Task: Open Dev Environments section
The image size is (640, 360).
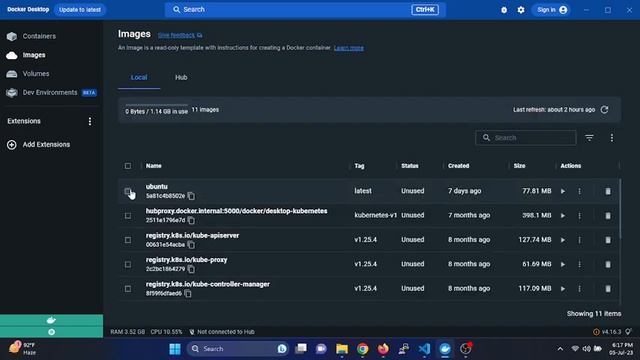Action: 51,93
